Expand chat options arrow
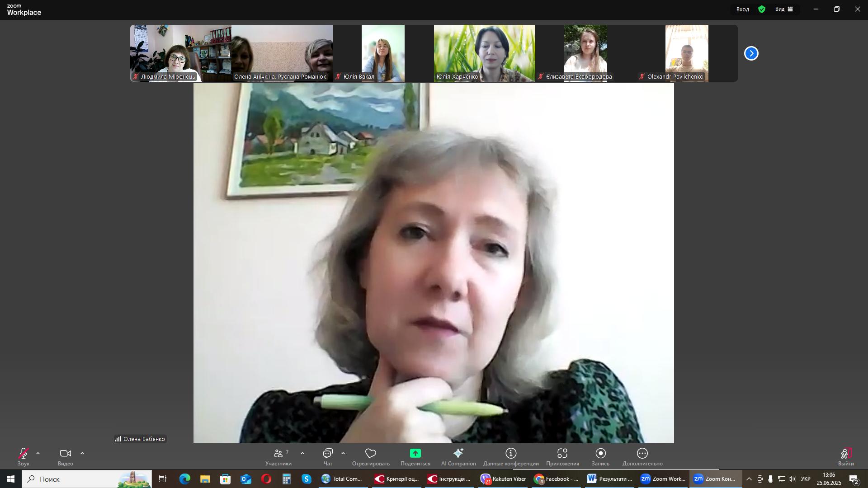The height and width of the screenshot is (488, 868). (343, 453)
